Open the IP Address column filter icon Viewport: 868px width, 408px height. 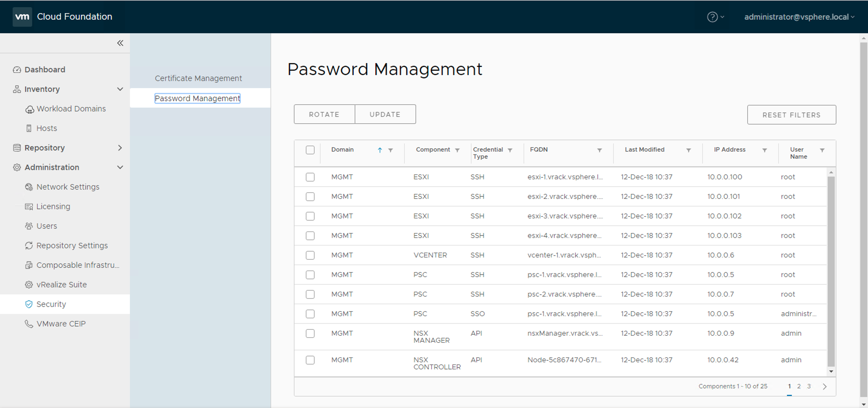click(x=765, y=150)
